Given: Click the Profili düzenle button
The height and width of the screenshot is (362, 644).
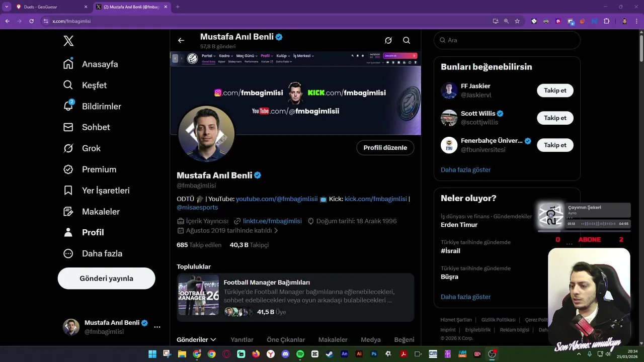Looking at the screenshot, I should 385,147.
